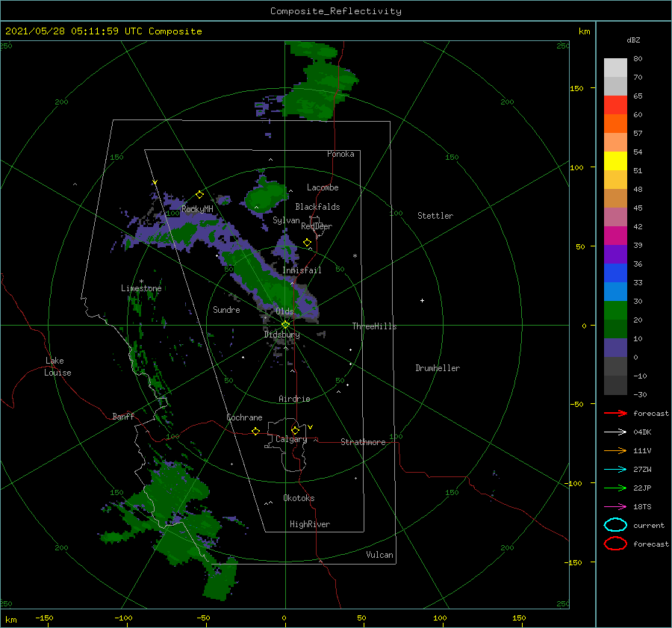Image resolution: width=672 pixels, height=628 pixels.
Task: Click the Vulcan label
Action: coord(379,555)
